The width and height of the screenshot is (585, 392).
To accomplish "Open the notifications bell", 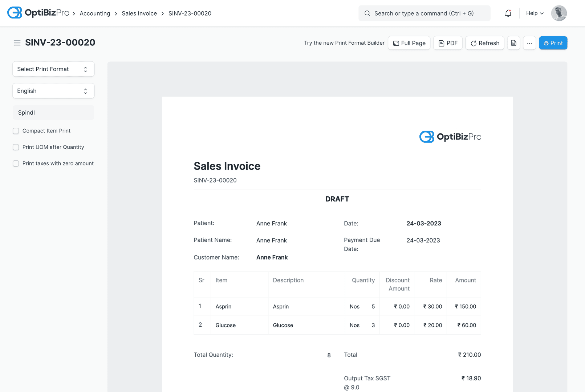I will [508, 13].
